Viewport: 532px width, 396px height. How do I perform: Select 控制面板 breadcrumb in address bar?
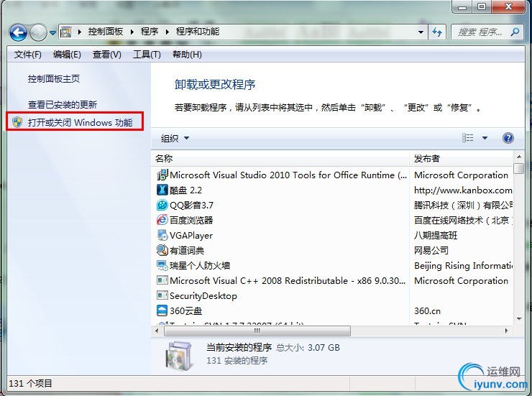[106, 32]
